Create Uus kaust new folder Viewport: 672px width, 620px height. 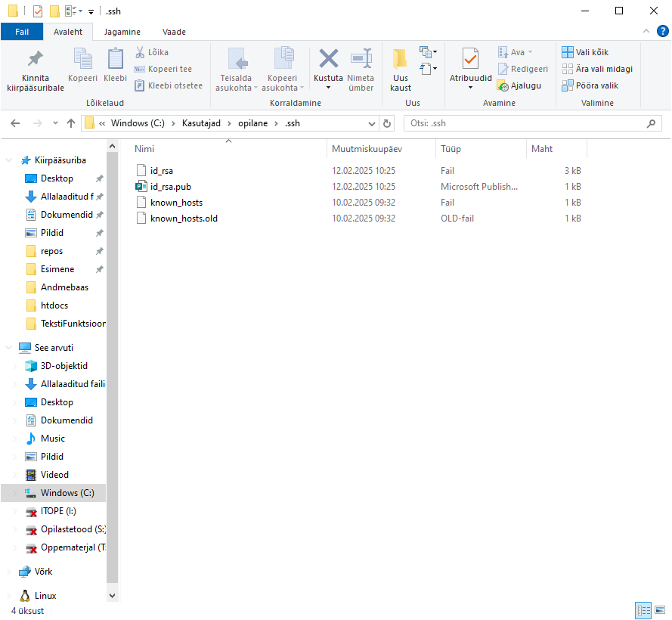401,70
